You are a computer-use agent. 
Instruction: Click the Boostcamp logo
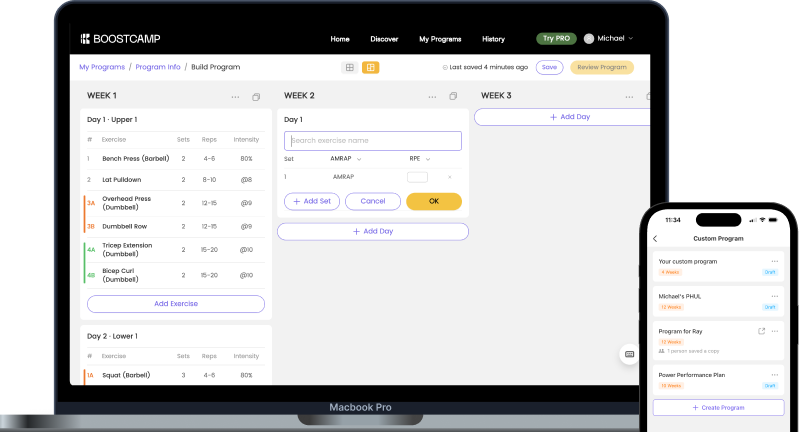[x=120, y=39]
